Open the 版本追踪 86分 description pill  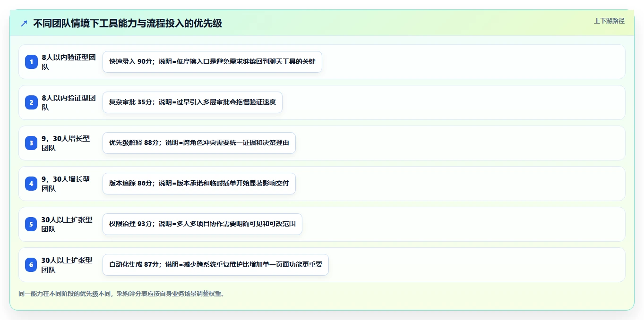tap(199, 184)
